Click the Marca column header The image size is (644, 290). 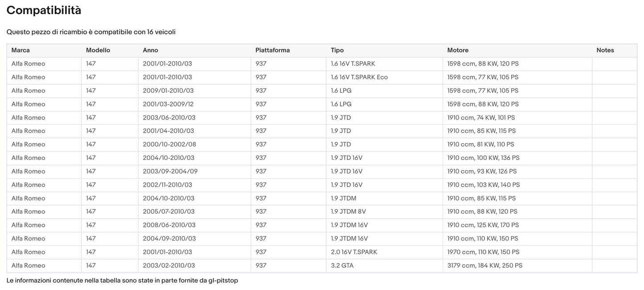pos(21,50)
